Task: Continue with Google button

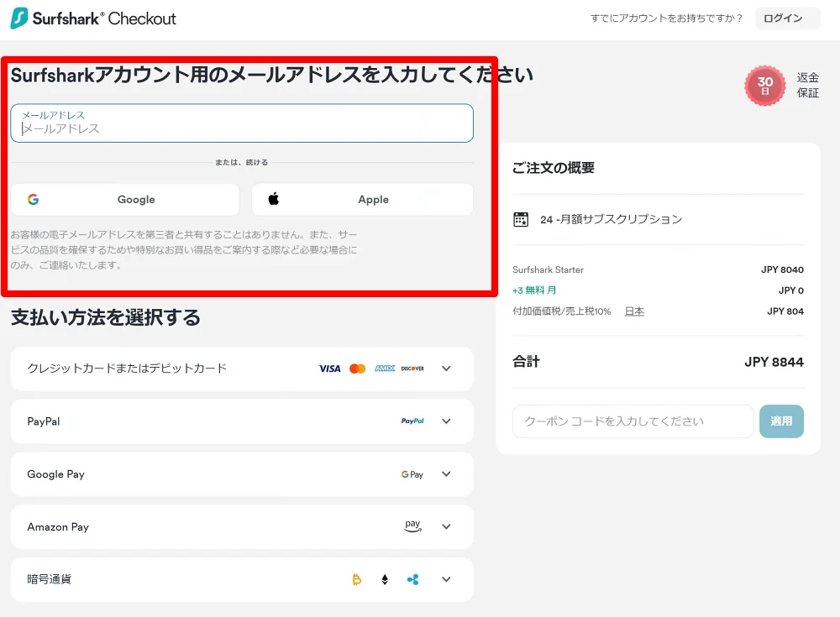Action: [x=125, y=199]
